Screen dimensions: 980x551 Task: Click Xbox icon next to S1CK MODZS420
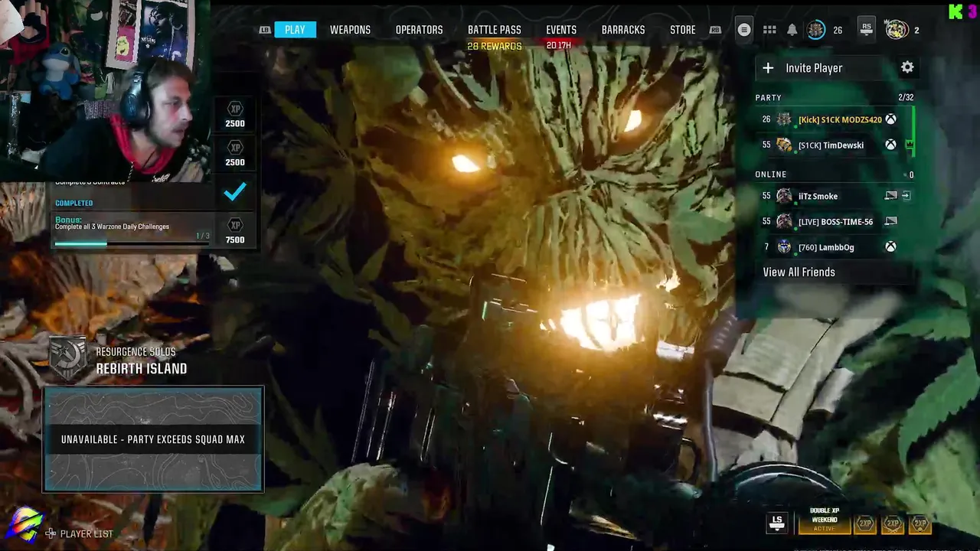pyautogui.click(x=891, y=119)
